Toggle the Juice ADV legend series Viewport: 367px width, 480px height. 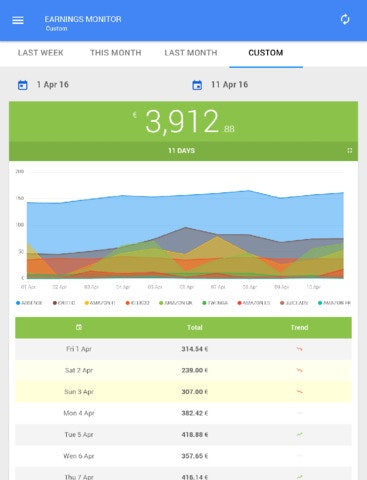(x=294, y=303)
